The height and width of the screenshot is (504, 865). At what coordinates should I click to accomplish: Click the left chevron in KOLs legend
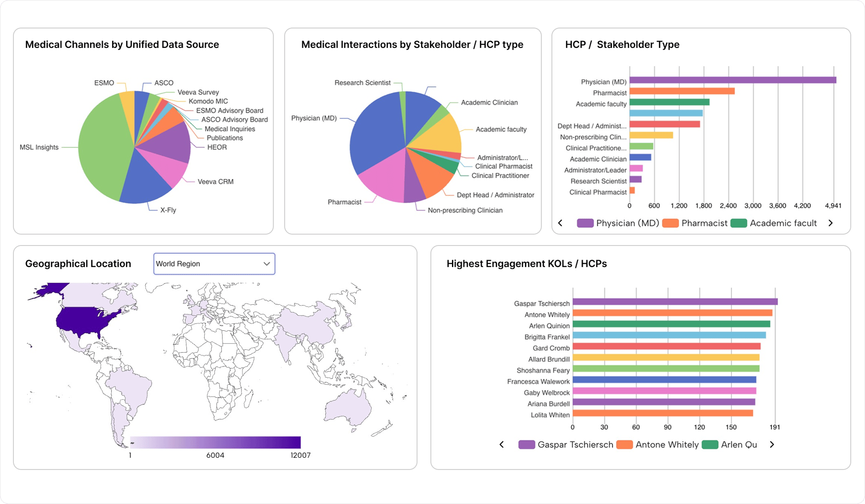pos(502,444)
